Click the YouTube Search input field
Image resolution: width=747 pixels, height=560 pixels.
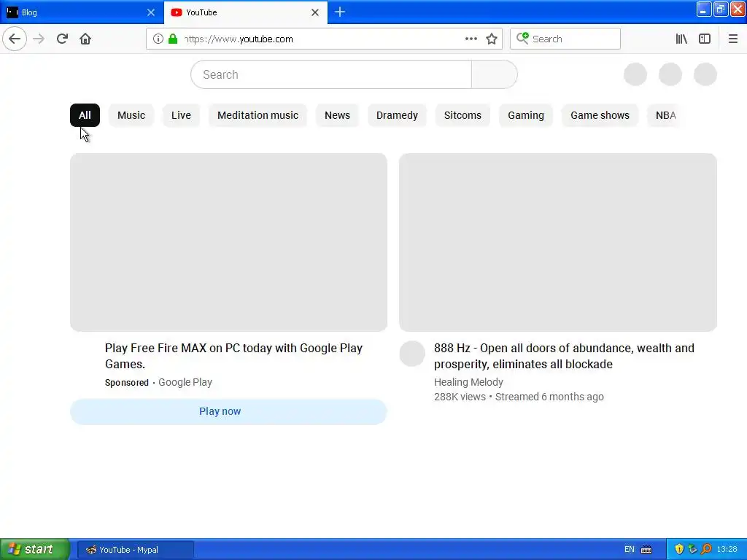coord(331,74)
